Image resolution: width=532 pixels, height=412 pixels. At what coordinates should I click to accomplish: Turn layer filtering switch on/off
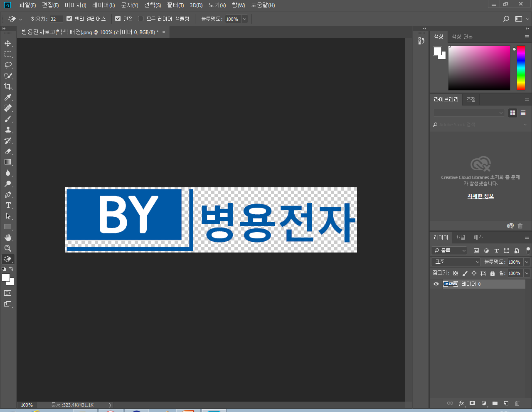click(x=528, y=250)
